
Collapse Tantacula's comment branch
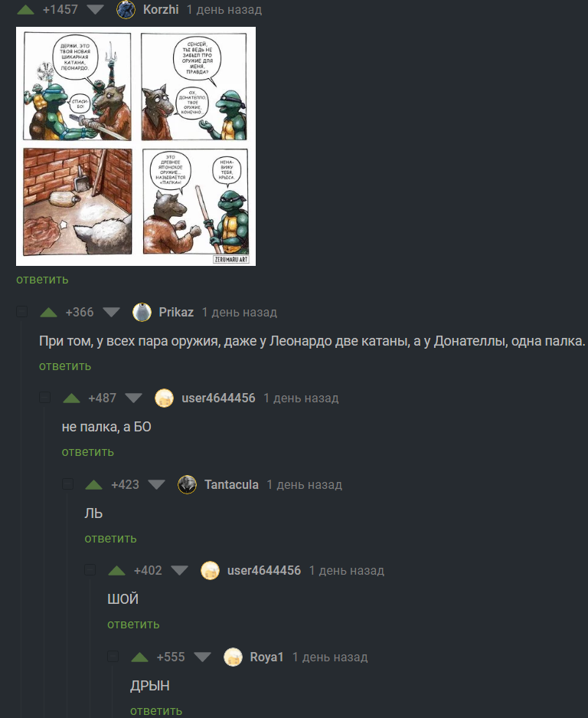pos(67,484)
